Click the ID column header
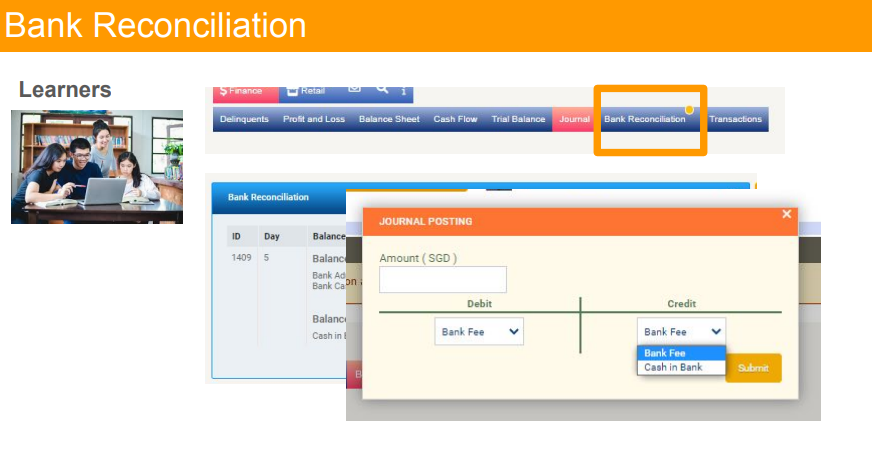 click(x=236, y=236)
